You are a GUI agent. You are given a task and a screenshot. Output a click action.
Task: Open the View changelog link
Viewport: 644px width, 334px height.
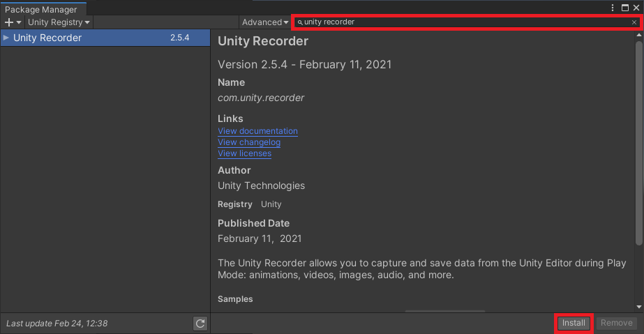(249, 142)
